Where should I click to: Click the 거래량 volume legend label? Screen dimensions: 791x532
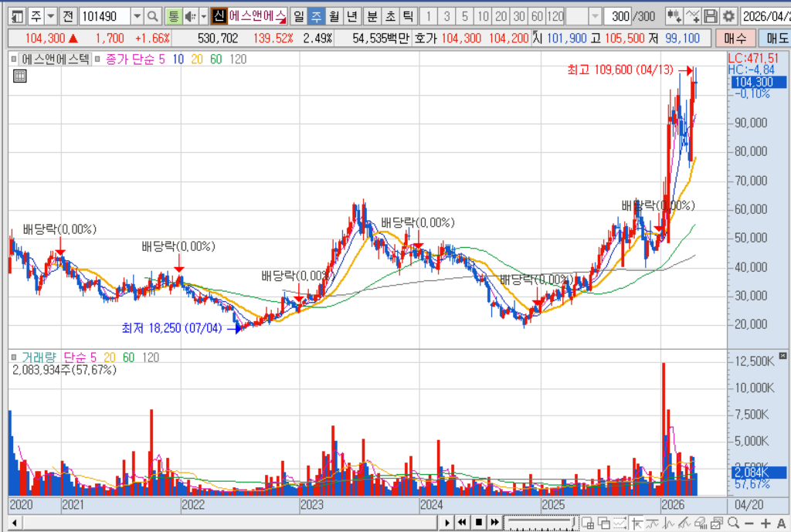39,357
